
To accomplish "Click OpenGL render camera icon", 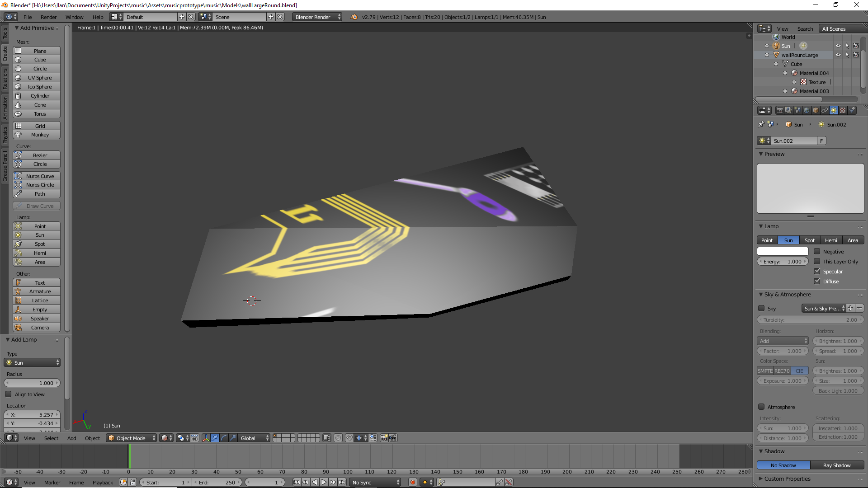I will (384, 438).
